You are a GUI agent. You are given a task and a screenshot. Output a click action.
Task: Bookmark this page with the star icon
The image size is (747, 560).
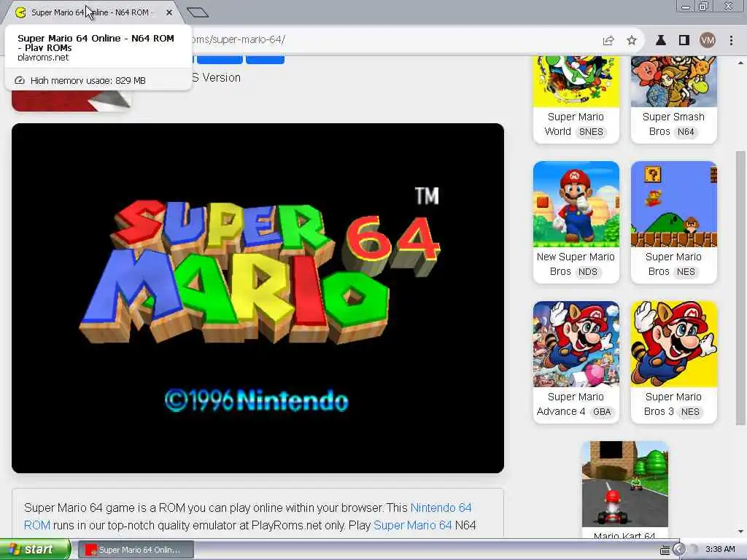point(632,41)
